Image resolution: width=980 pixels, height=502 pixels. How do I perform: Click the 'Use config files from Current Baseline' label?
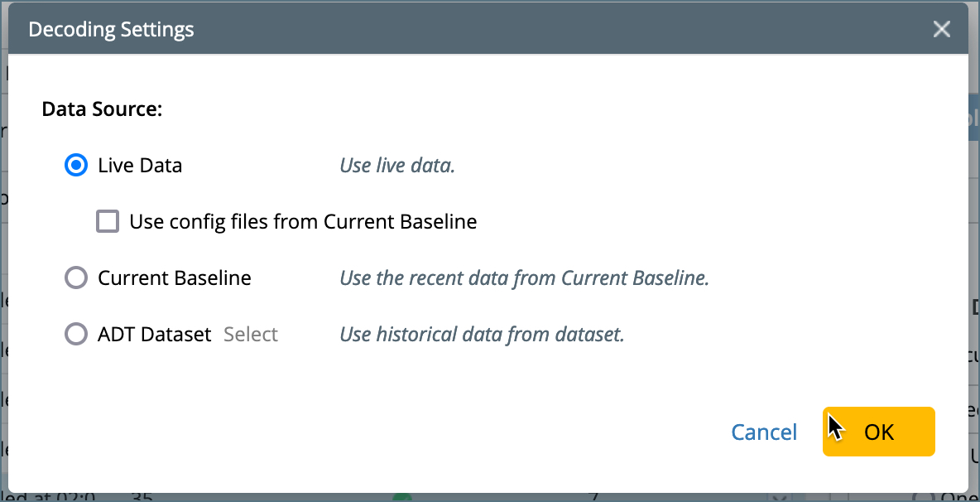303,222
